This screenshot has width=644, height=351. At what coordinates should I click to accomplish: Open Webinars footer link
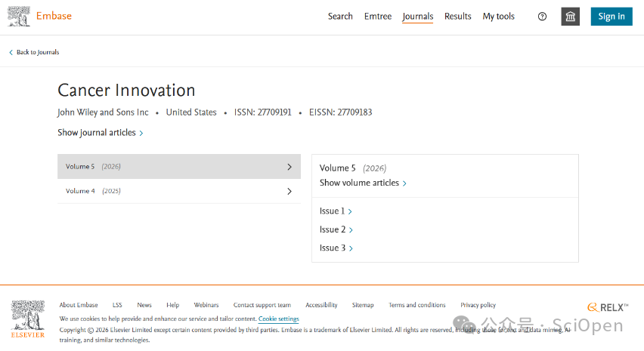tap(206, 305)
